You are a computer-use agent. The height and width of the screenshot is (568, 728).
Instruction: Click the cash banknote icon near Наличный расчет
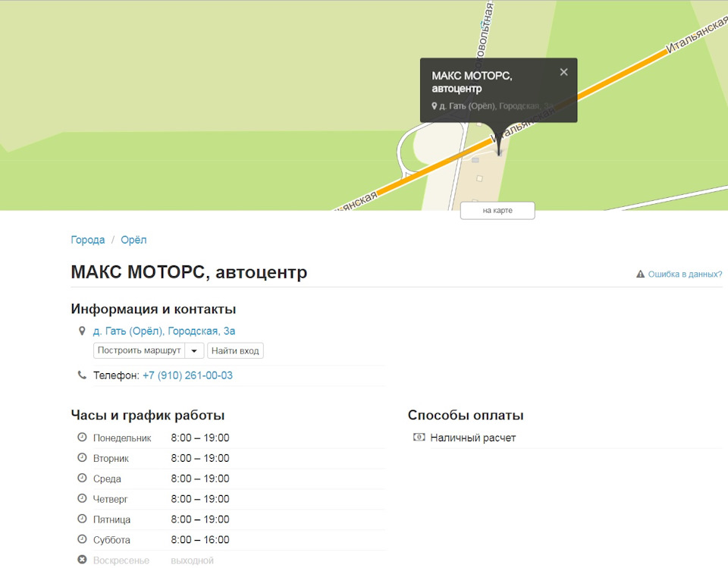(x=419, y=437)
